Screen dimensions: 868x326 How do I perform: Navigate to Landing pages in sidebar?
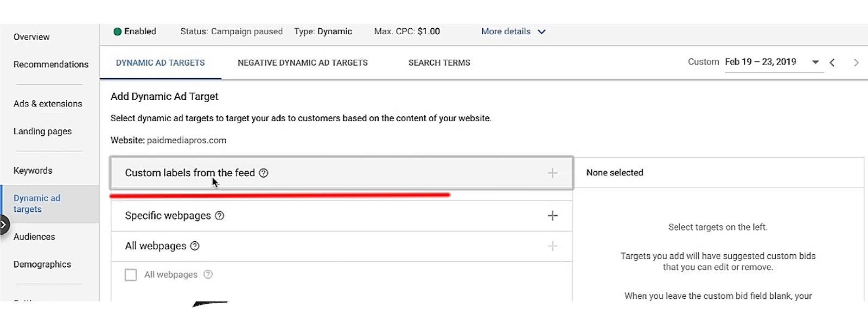pyautogui.click(x=42, y=131)
